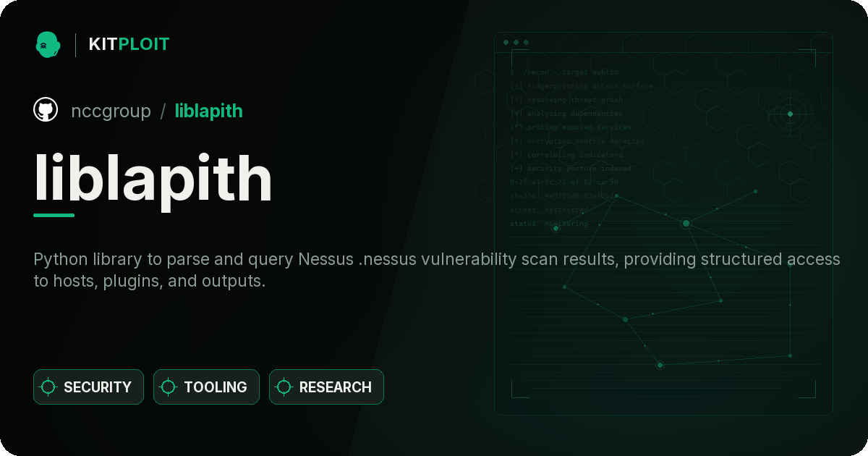
Task: Select the SECURITY tag label
Action: [98, 387]
